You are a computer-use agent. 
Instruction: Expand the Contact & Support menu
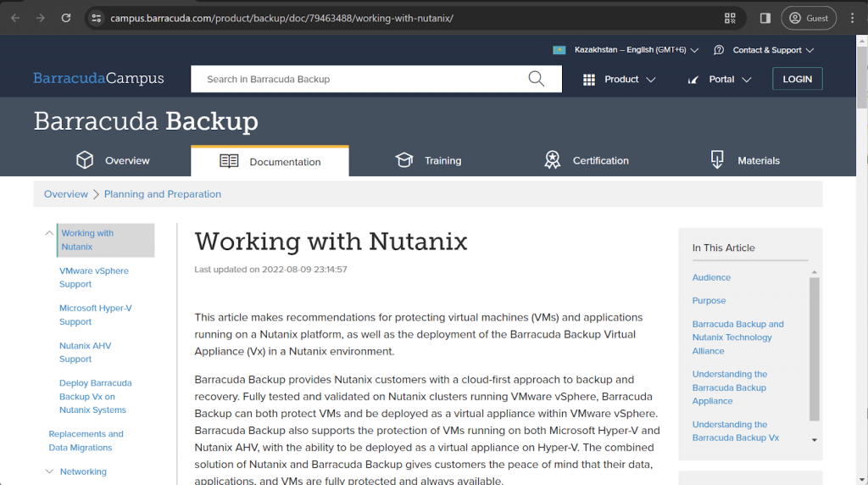click(773, 50)
